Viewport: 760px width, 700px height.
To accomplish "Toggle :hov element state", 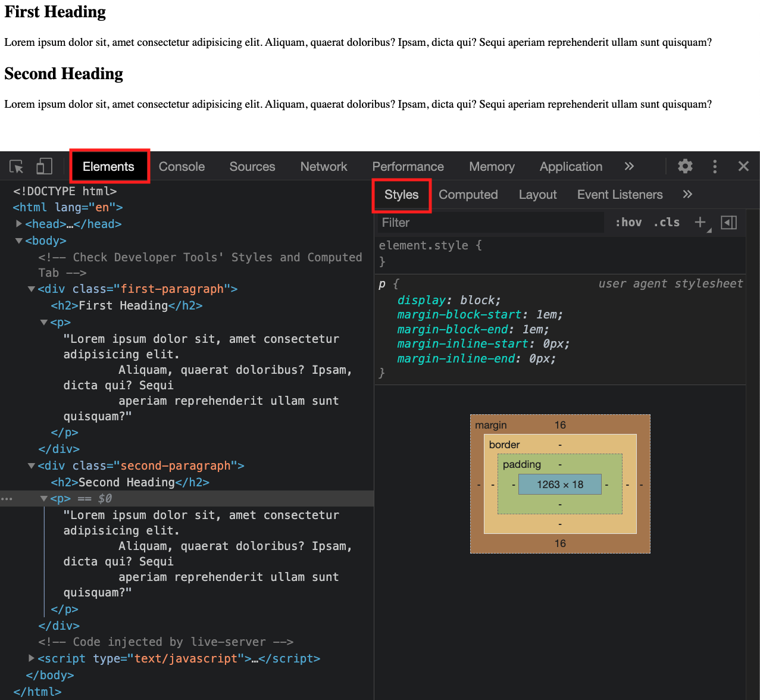I will (628, 222).
